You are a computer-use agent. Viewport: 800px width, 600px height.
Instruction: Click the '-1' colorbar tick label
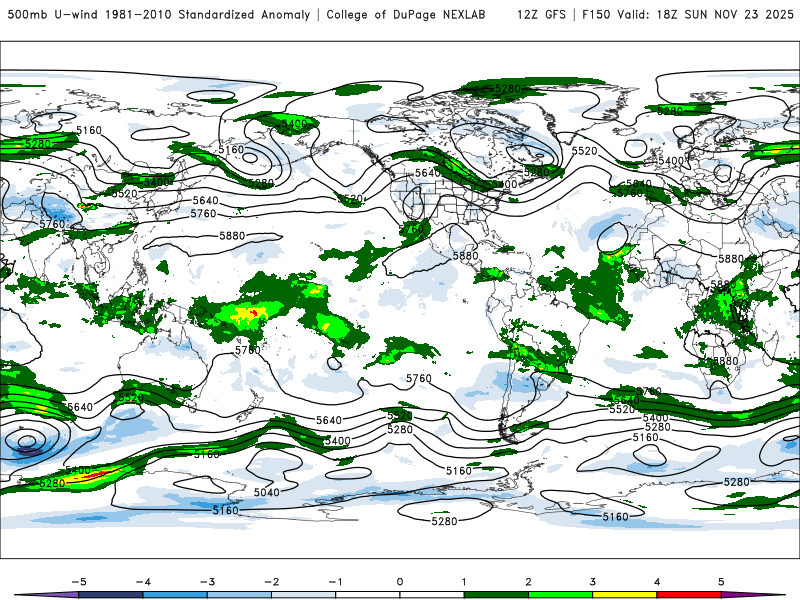(x=335, y=582)
